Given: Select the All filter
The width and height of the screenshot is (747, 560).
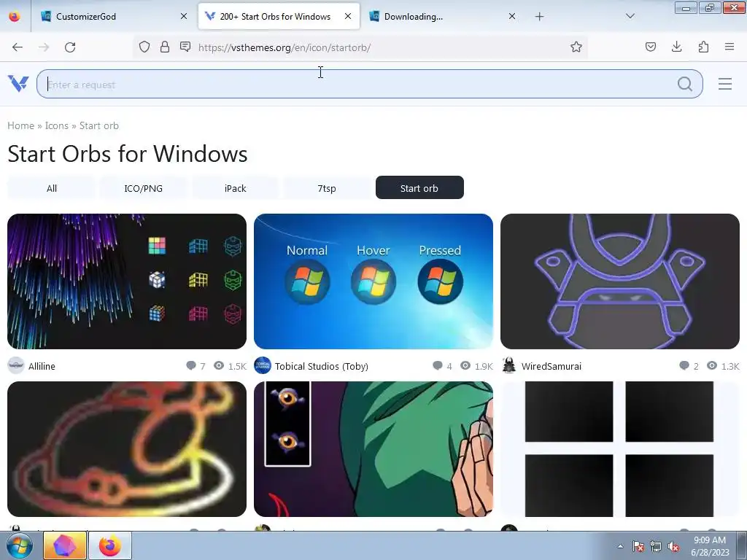Looking at the screenshot, I should click(x=52, y=188).
